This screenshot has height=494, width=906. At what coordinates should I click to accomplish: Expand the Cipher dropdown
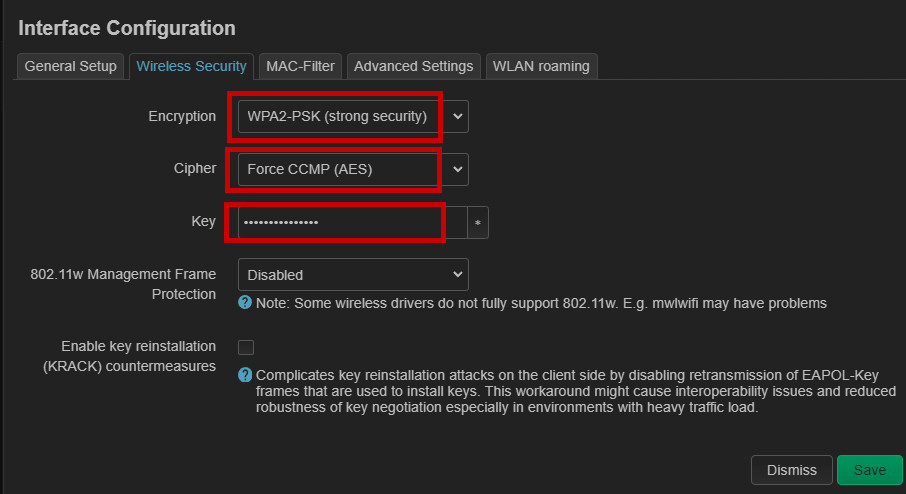tap(340, 169)
